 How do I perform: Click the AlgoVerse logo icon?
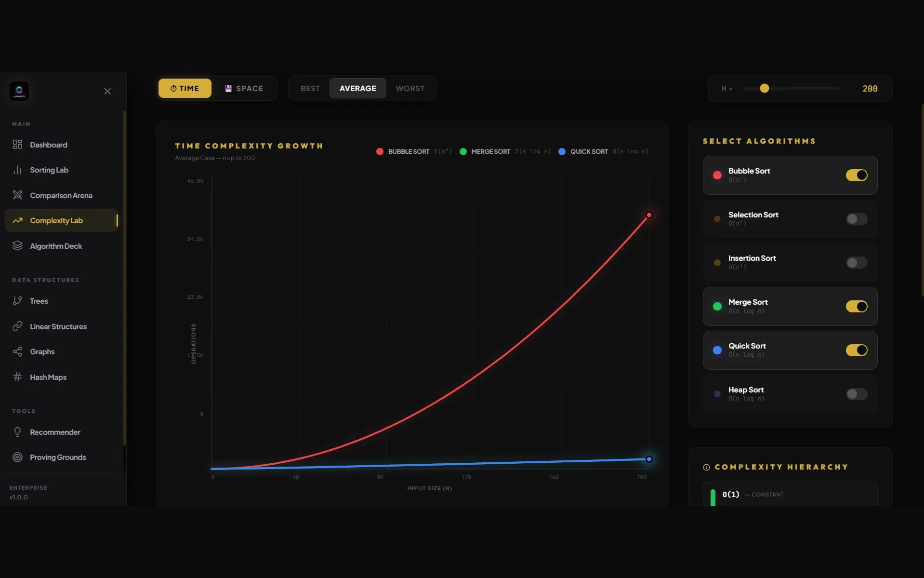(19, 91)
